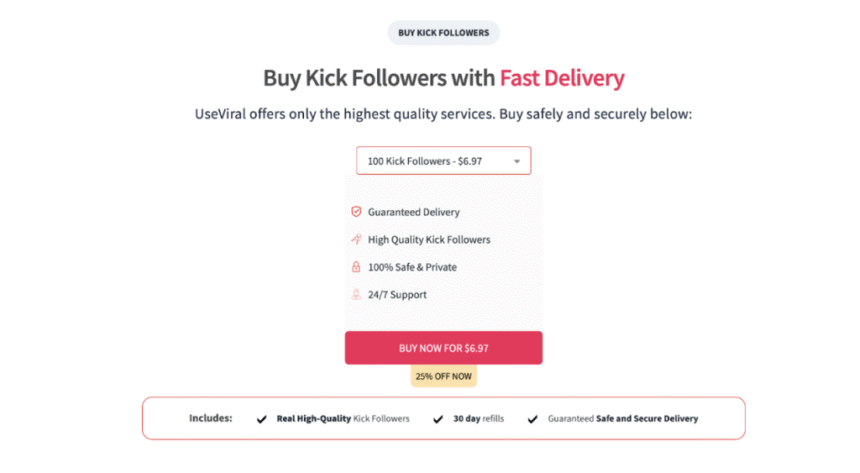Click the 24/7 Support feature text

click(397, 295)
